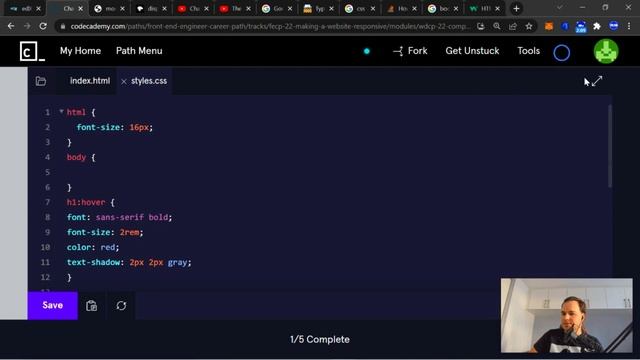
Task: Click the browser address bar URL
Action: click(x=269, y=27)
